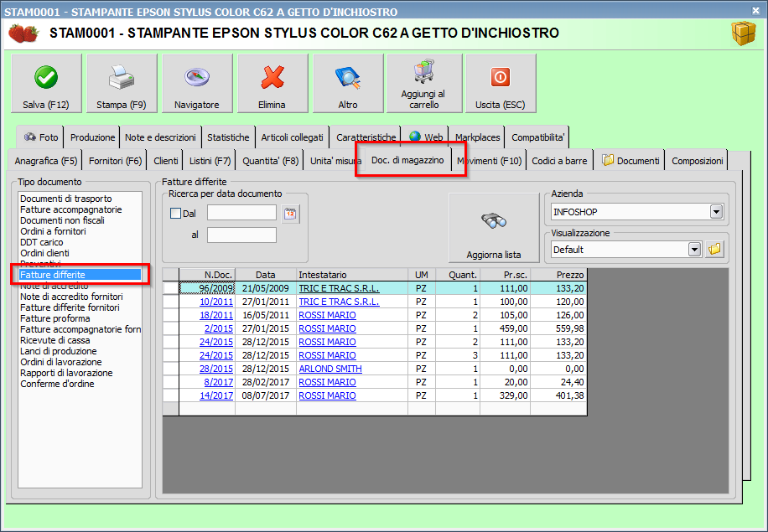
Task: Open the Altro magnifier icon
Action: coord(348,78)
